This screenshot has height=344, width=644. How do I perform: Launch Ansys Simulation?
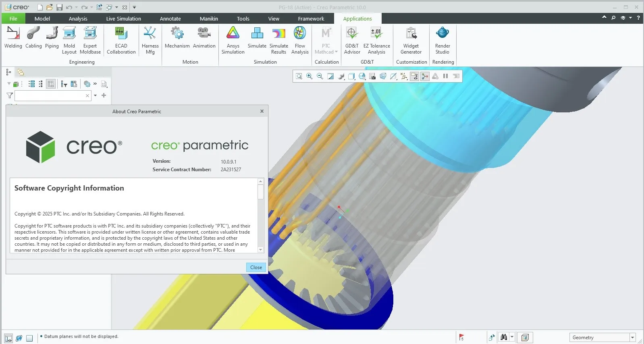233,40
